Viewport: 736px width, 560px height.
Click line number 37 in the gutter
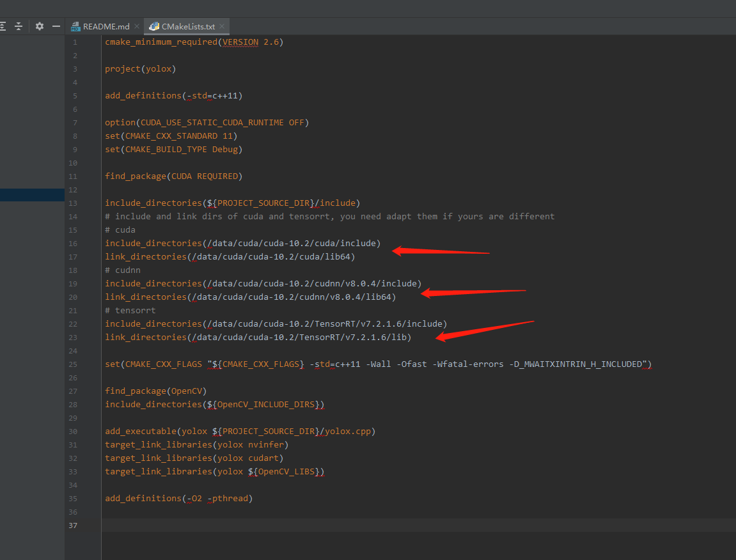72,525
